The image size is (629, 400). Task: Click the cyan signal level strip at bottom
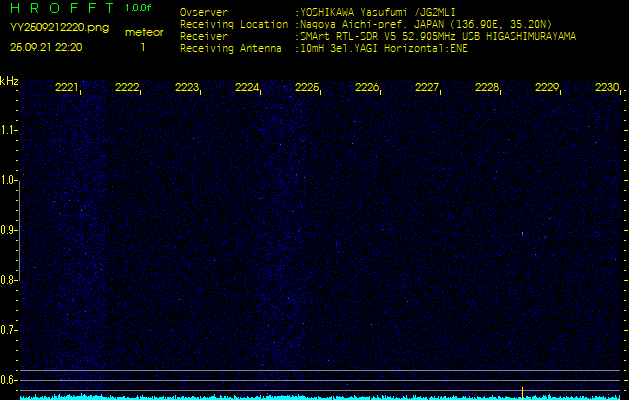click(320, 398)
